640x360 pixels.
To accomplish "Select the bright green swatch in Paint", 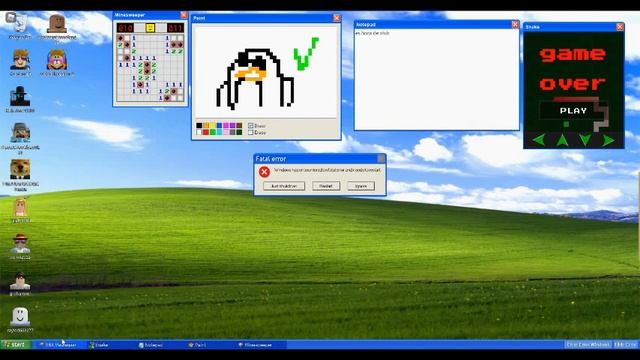I will [212, 132].
